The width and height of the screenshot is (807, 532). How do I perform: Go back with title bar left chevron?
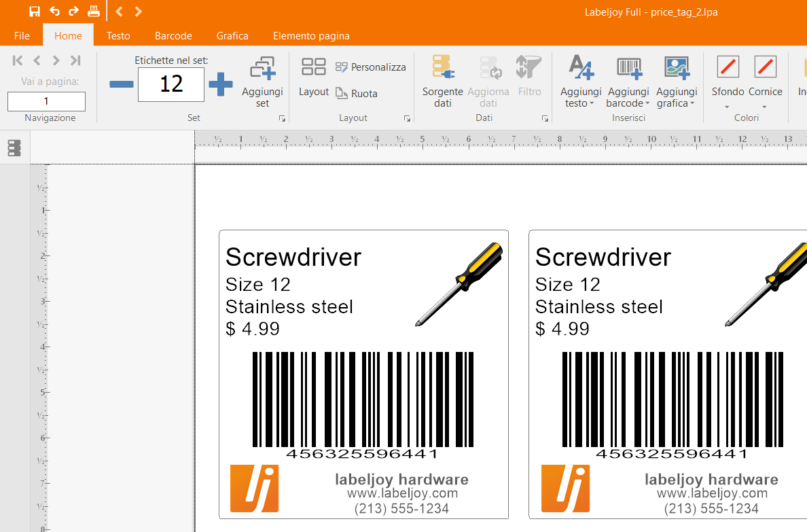point(119,12)
